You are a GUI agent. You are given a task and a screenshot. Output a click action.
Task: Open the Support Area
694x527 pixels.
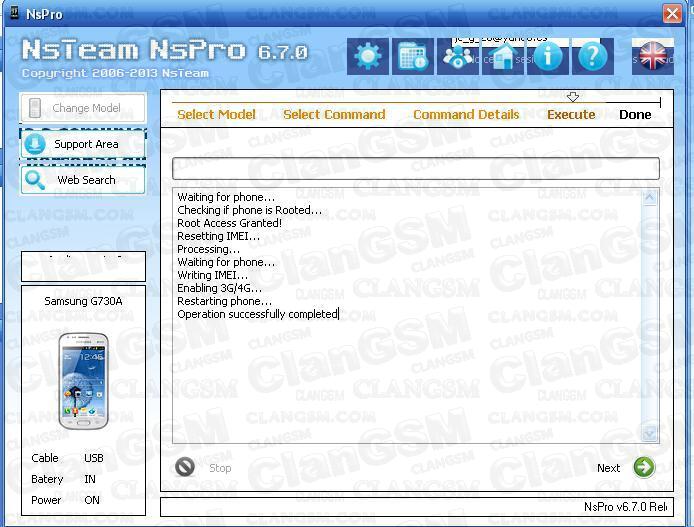[83, 144]
